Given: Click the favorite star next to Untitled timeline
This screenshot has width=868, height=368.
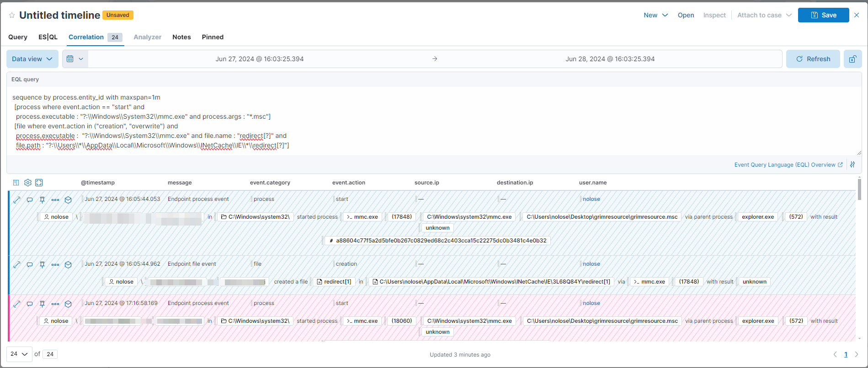Looking at the screenshot, I should [x=12, y=16].
